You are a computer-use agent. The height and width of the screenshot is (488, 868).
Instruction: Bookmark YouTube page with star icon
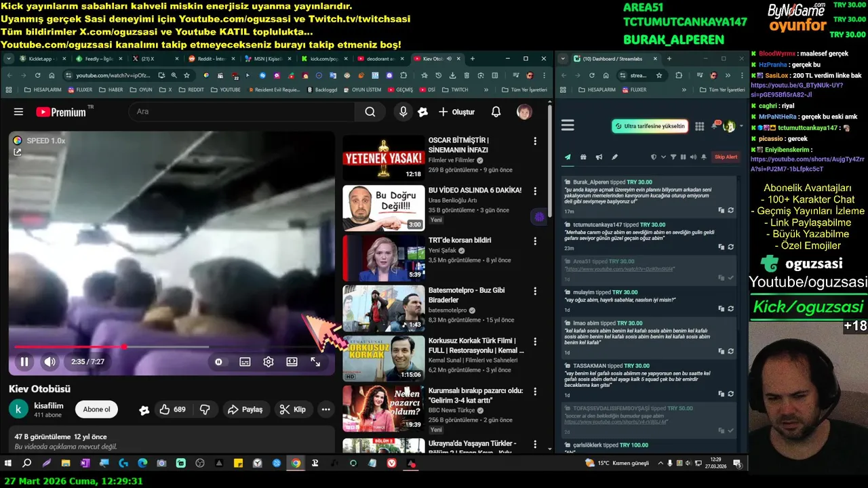pos(186,75)
